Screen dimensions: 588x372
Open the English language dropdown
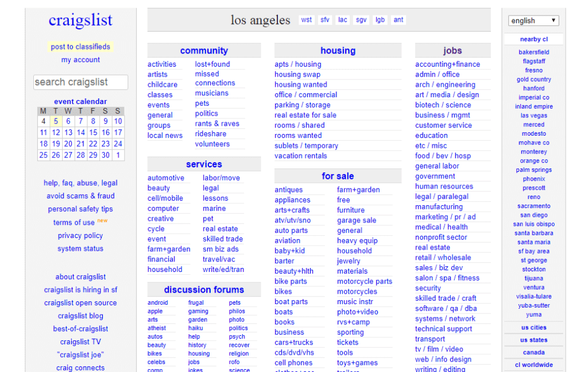click(533, 20)
